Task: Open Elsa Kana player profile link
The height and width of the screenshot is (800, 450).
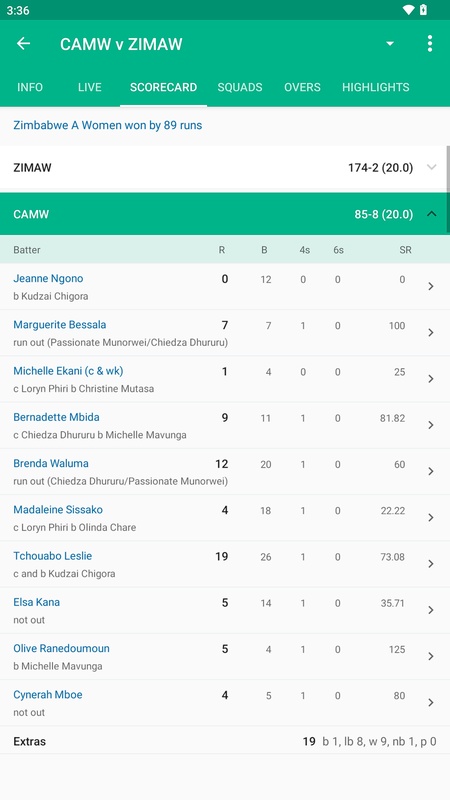Action: tap(36, 602)
